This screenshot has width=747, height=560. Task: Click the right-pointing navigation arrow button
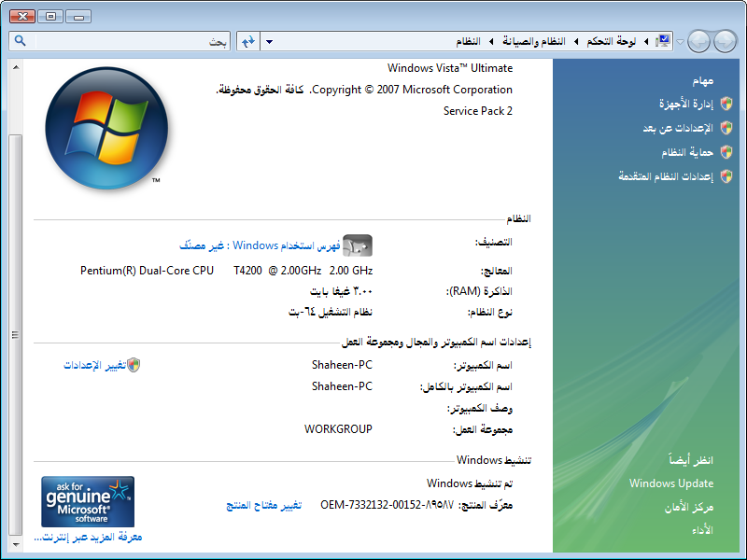726,41
